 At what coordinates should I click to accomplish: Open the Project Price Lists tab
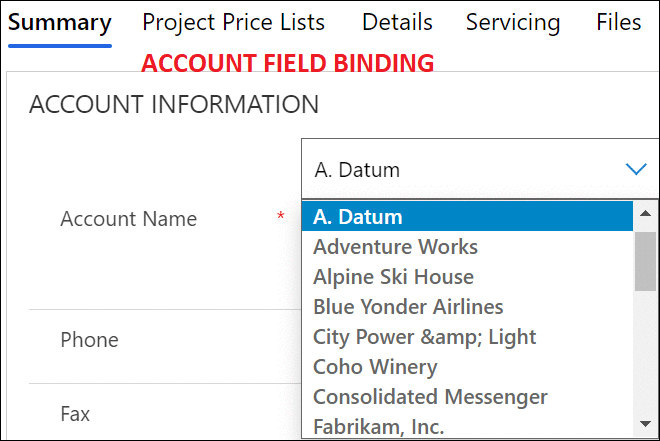pyautogui.click(x=234, y=23)
